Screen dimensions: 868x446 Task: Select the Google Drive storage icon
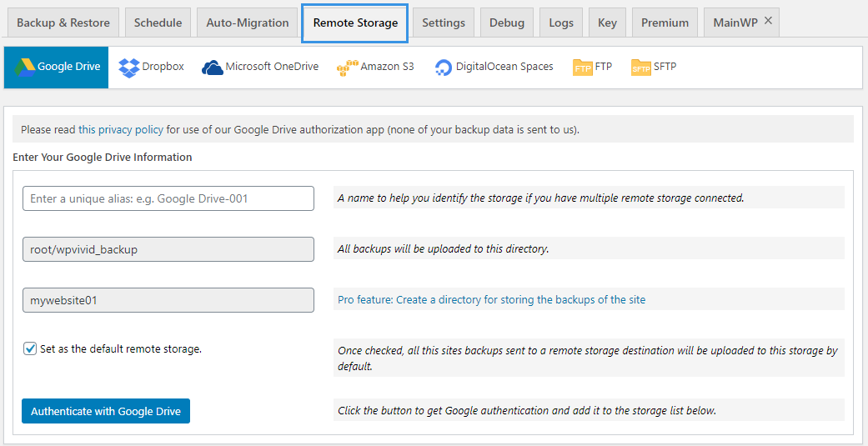pyautogui.click(x=26, y=67)
